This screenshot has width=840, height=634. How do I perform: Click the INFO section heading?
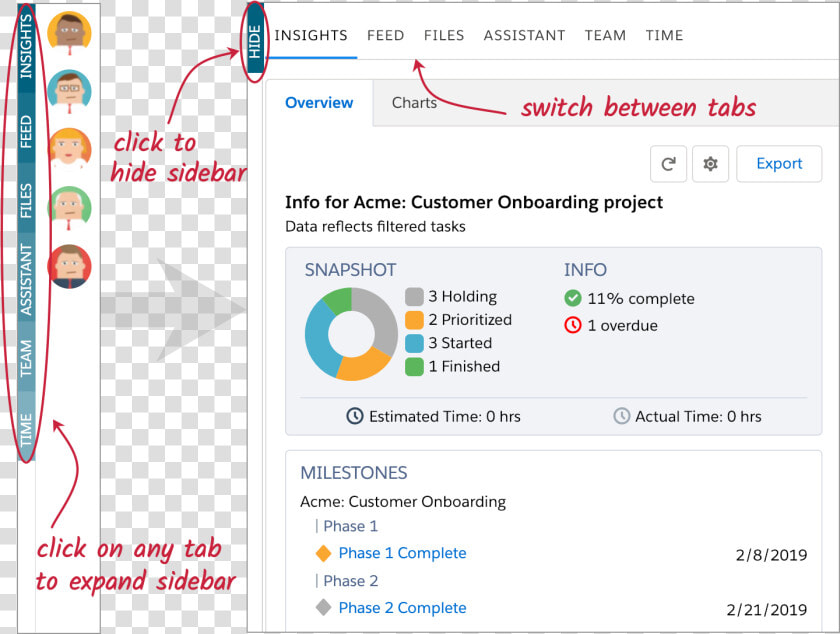585,270
